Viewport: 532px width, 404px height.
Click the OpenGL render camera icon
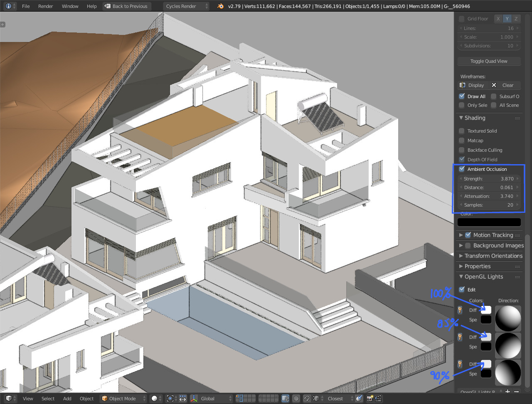pos(370,399)
